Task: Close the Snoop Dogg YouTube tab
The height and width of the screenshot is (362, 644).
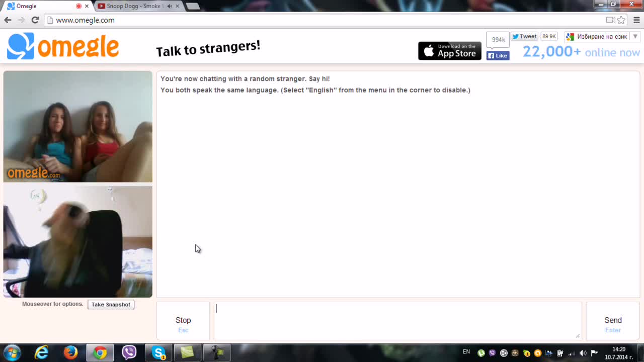Action: [x=177, y=6]
